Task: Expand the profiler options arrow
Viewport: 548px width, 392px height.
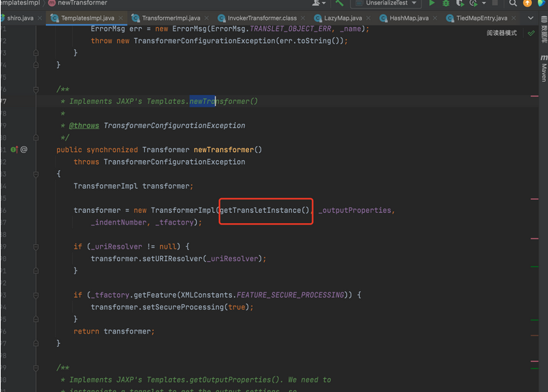Action: coord(484,3)
